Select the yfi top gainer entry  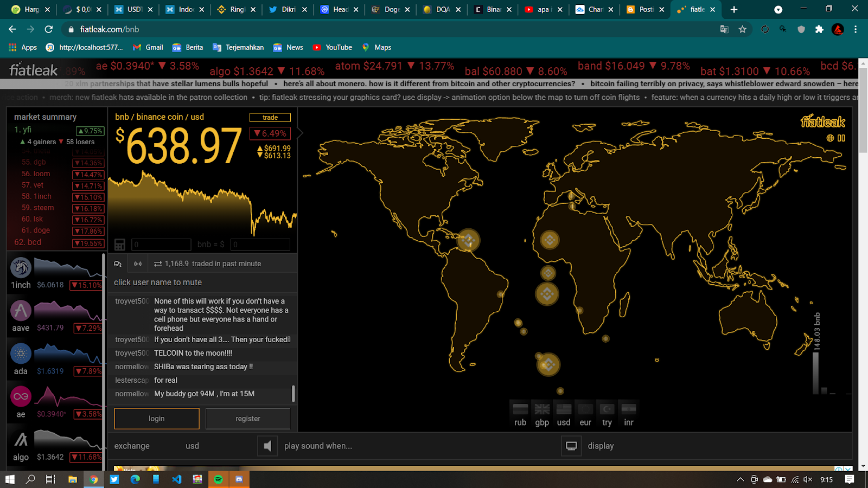[58, 130]
